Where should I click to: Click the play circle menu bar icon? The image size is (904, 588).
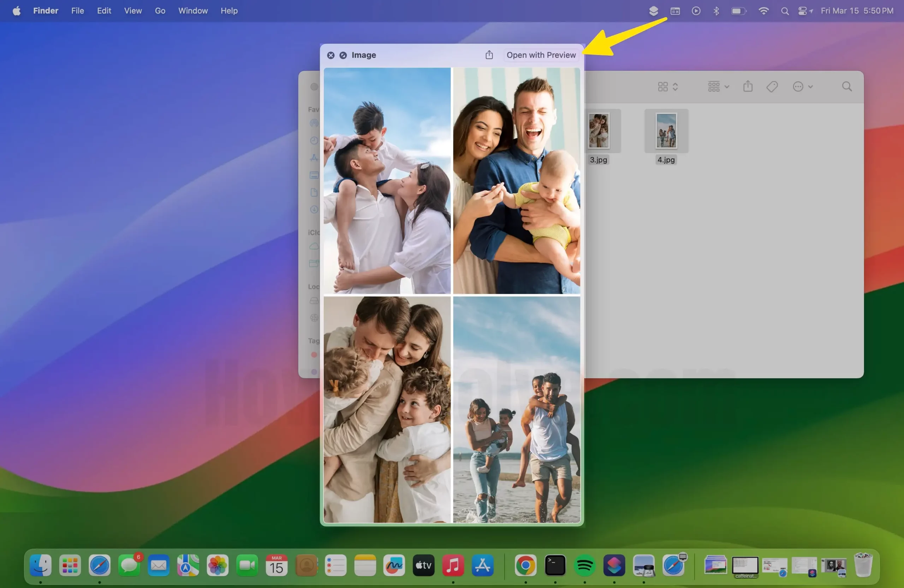coord(696,11)
